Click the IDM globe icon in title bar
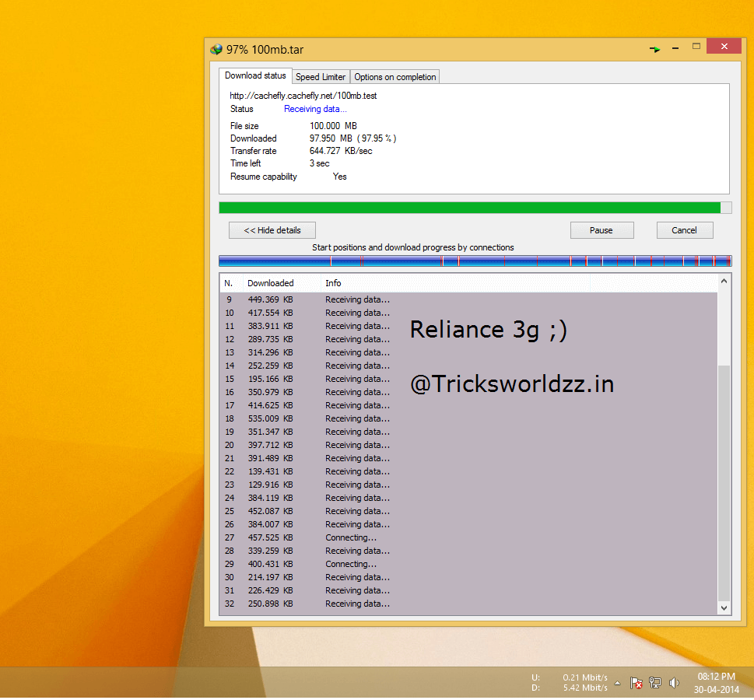The width and height of the screenshot is (754, 700). (216, 49)
